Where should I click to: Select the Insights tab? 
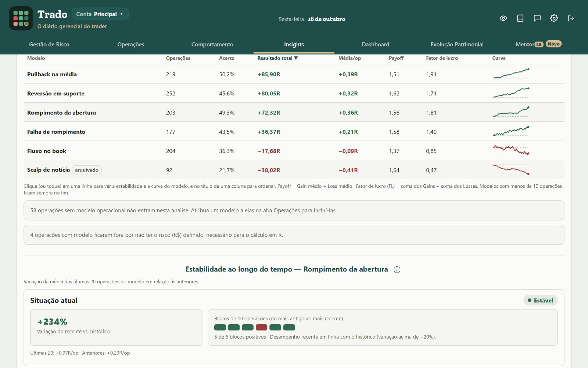[x=294, y=45]
